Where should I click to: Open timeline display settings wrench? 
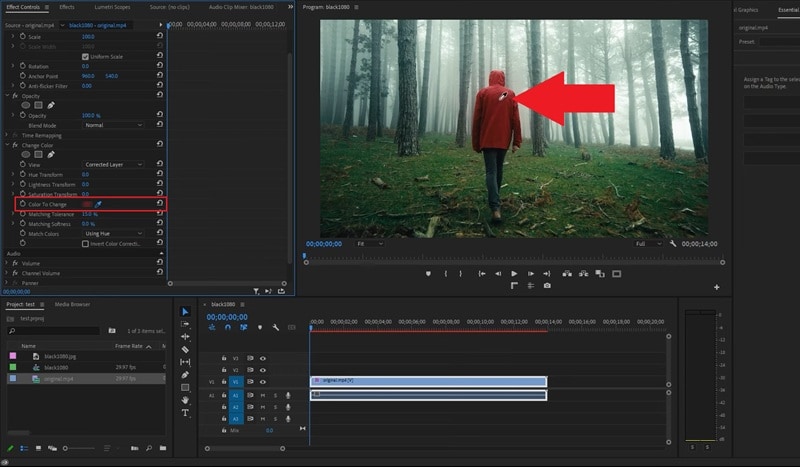pyautogui.click(x=276, y=327)
